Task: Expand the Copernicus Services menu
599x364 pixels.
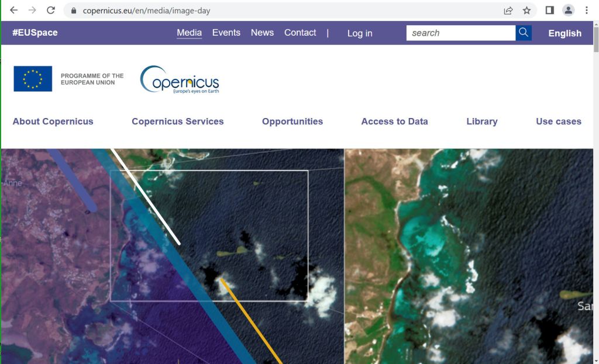Action: [177, 122]
